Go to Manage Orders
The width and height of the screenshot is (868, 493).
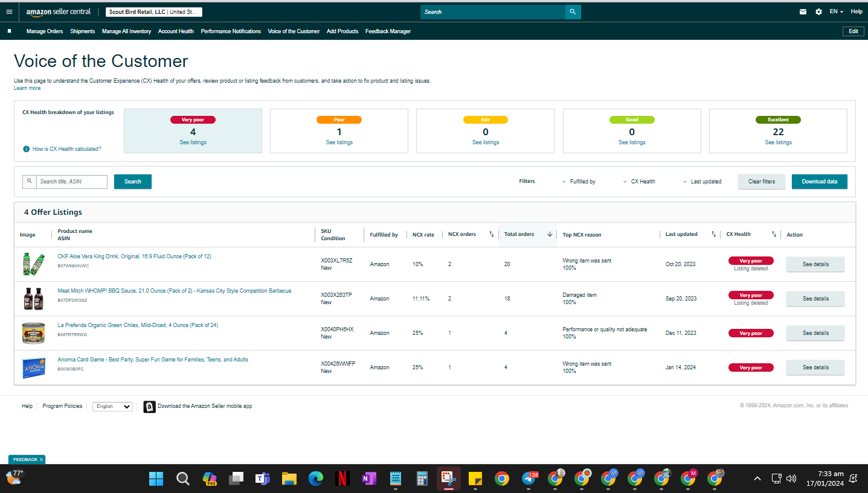[x=45, y=31]
